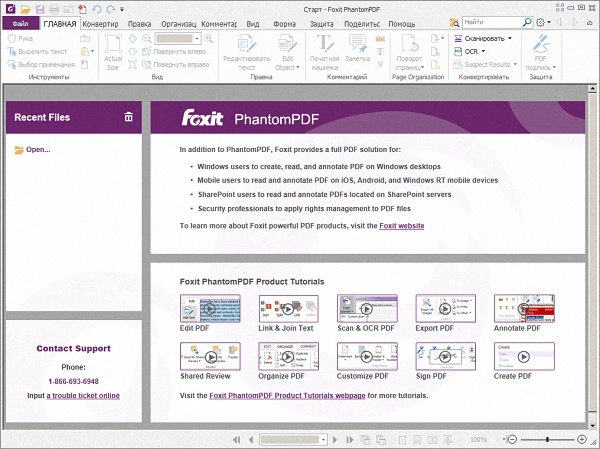
Task: Click the find-in-folder icon beside search box
Action: click(x=454, y=23)
